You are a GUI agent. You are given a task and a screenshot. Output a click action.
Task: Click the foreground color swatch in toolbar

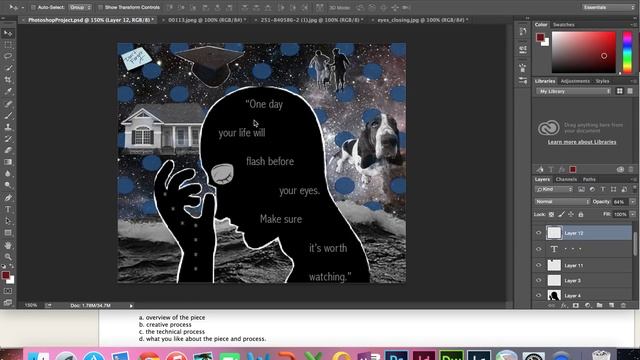tap(6, 276)
